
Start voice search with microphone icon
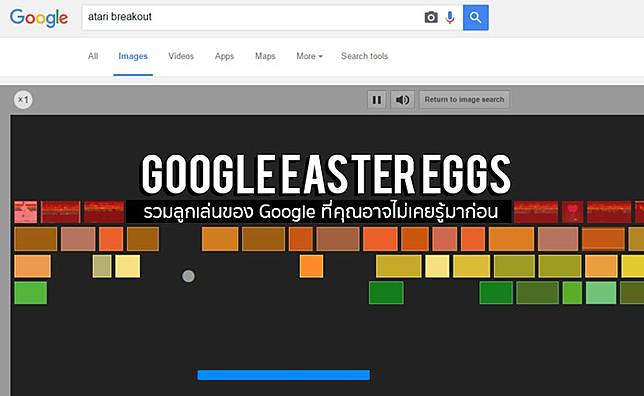450,18
